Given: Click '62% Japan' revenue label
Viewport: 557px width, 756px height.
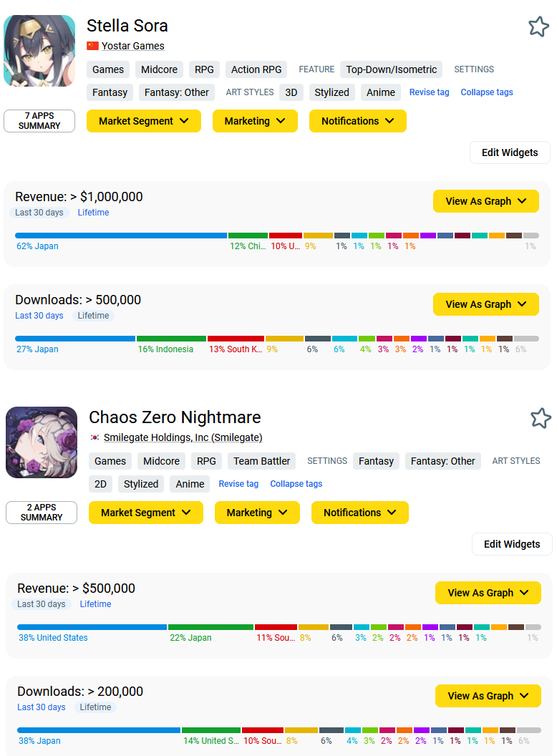Looking at the screenshot, I should [x=38, y=246].
